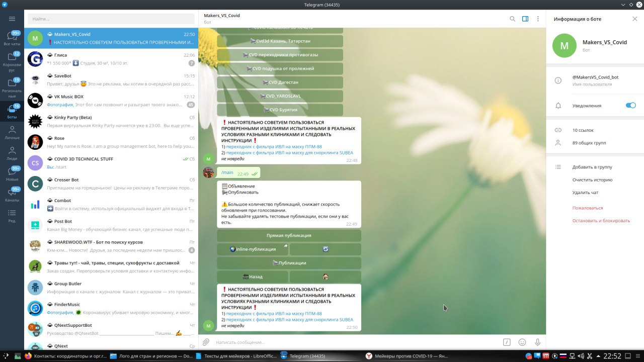Open the Group Butler chat
This screenshot has width=644, height=362.
point(111,288)
